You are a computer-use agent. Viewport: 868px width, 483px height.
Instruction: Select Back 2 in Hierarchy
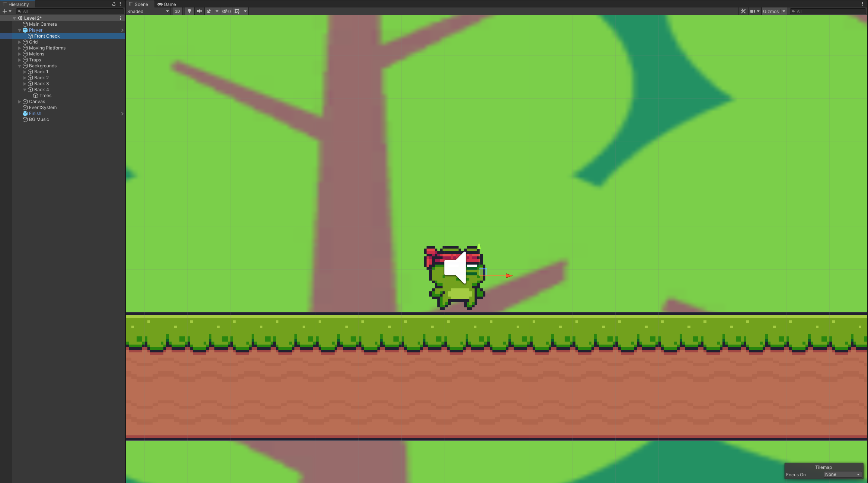coord(41,78)
